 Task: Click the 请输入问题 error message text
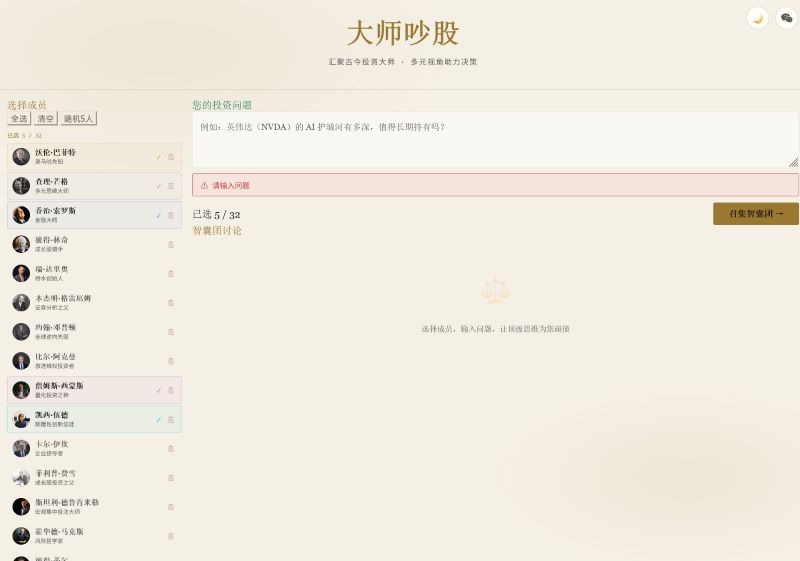(231, 186)
